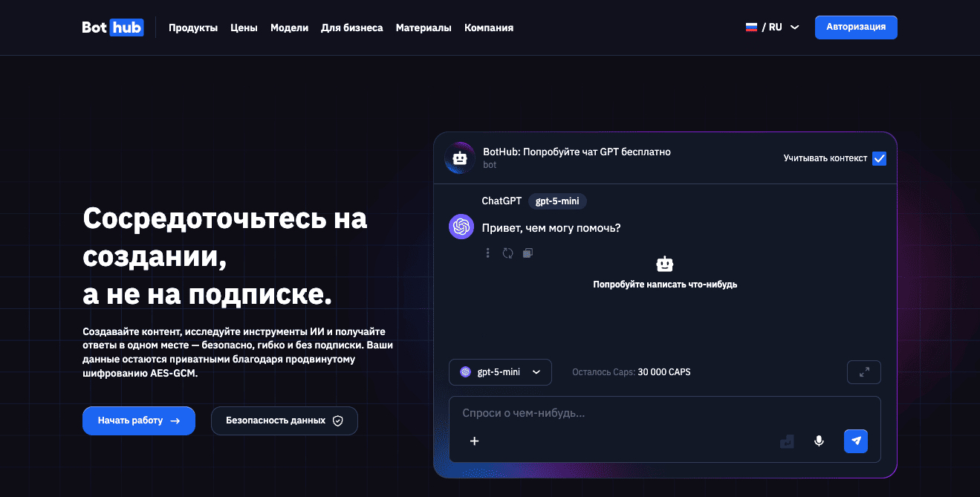This screenshot has height=497, width=980.
Task: Click the Russian flag icon
Action: (x=751, y=27)
